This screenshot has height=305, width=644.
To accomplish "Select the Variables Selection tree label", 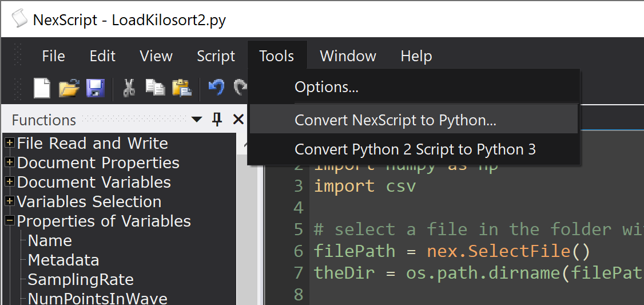I will point(89,201).
